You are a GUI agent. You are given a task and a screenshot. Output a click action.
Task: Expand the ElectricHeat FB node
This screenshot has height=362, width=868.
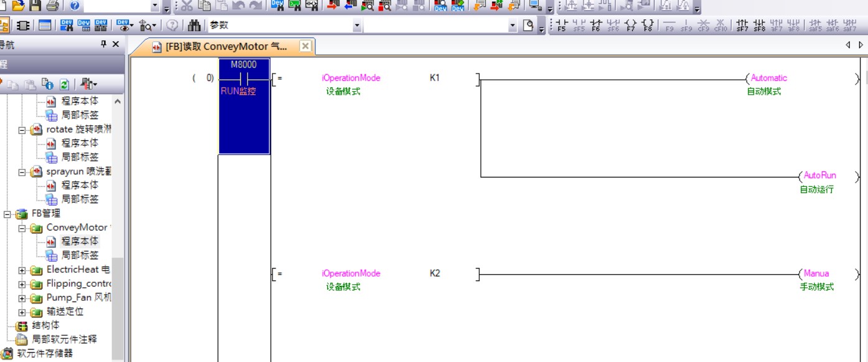[x=22, y=270]
